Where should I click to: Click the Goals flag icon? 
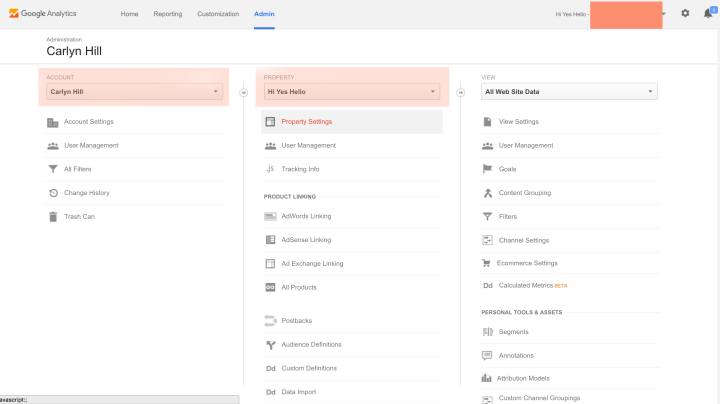[487, 169]
